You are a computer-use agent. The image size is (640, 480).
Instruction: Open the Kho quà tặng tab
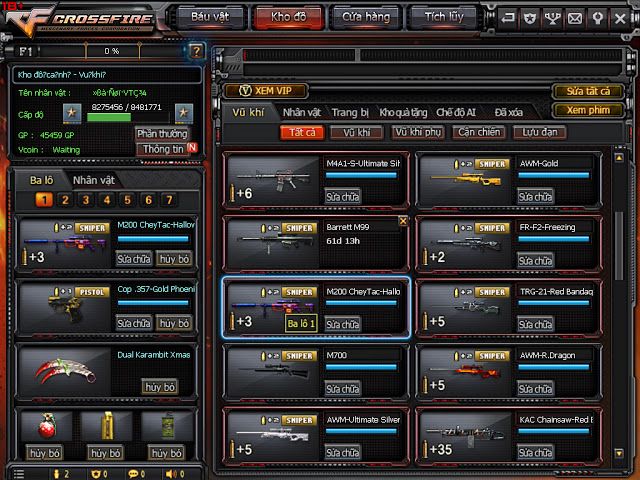(403, 112)
